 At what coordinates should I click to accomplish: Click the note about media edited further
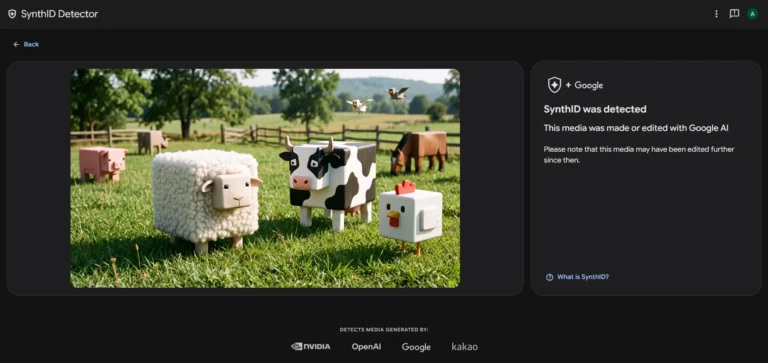point(639,154)
